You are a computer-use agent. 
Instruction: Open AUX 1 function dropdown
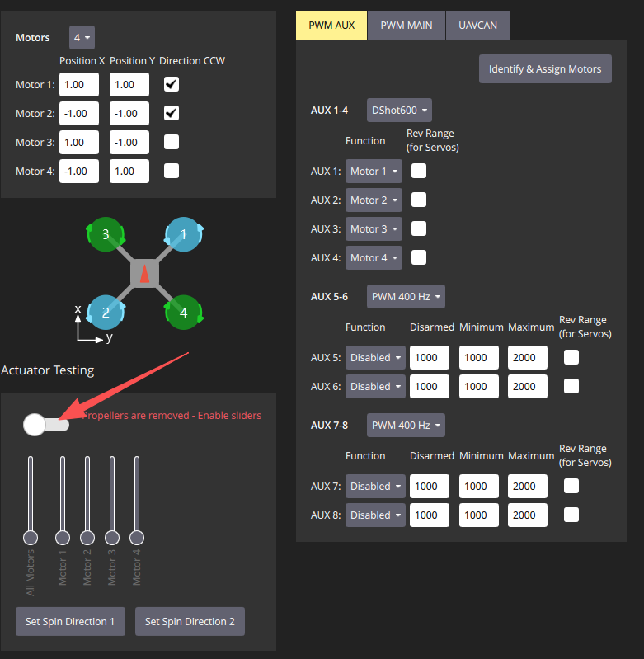[x=374, y=171]
